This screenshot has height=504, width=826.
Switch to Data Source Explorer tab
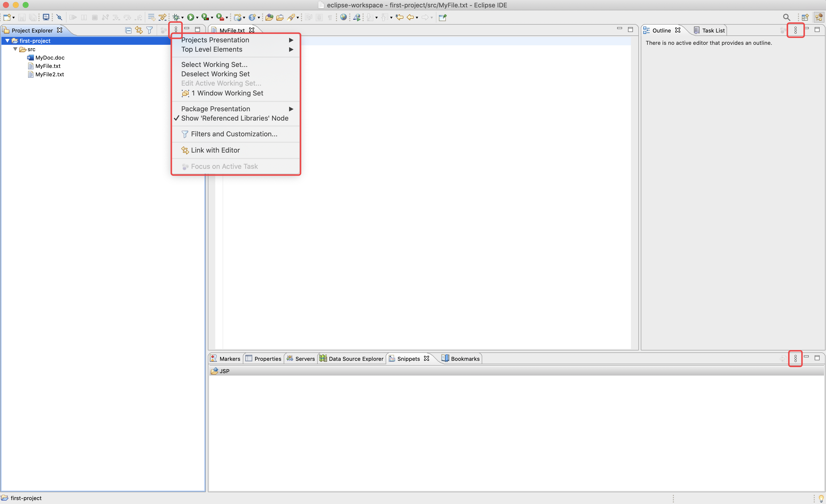click(x=351, y=359)
